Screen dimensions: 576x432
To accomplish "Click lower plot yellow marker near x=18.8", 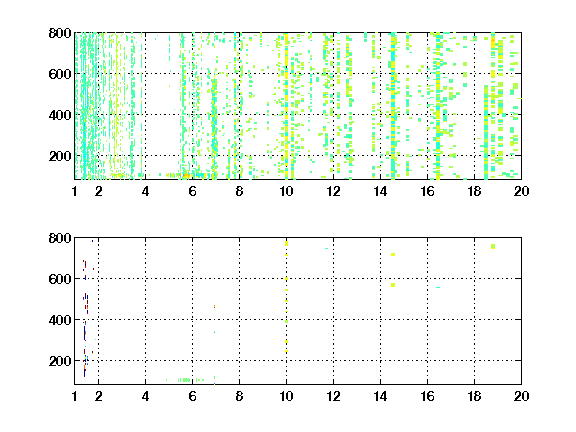I will coord(493,246).
